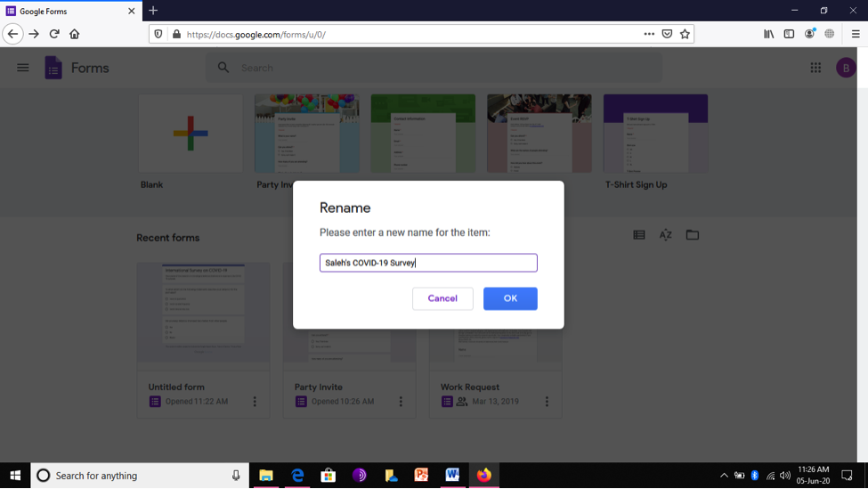Open the Event RSVP template thumbnail

click(x=539, y=134)
